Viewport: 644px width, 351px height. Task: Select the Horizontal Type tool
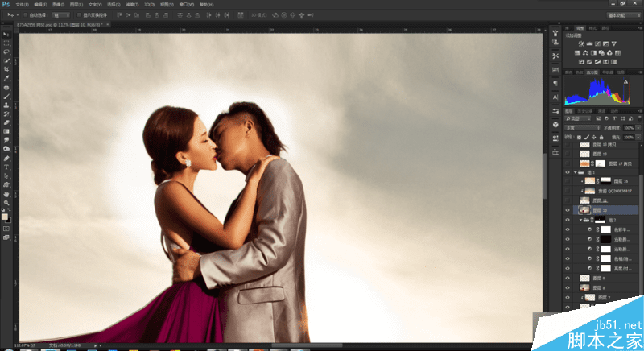6,167
